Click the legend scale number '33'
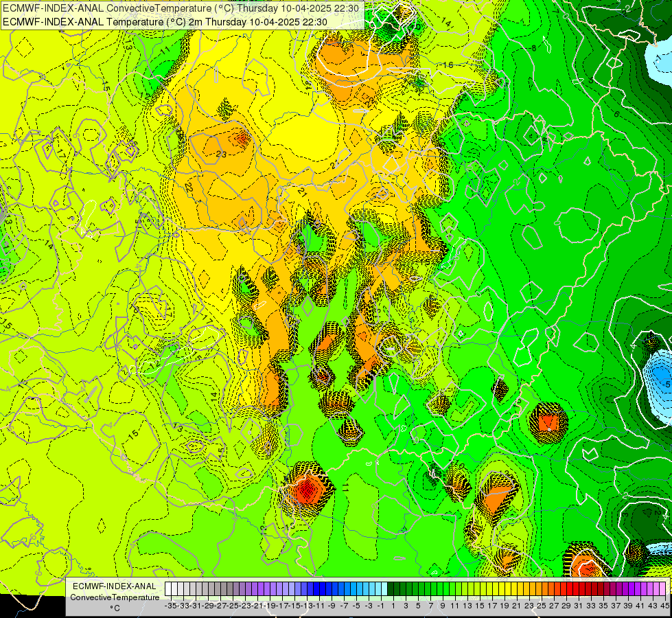Viewport: 672px width, 618px height. coord(591,606)
